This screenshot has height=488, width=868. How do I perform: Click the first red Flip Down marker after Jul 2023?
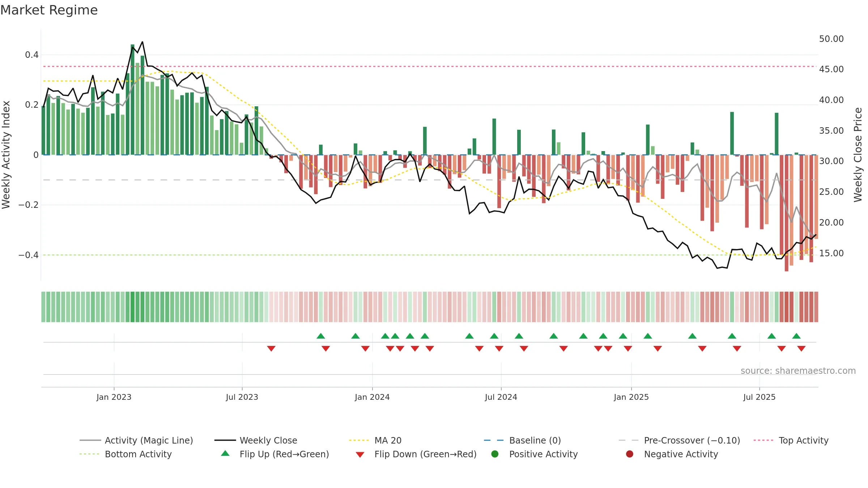tap(271, 348)
